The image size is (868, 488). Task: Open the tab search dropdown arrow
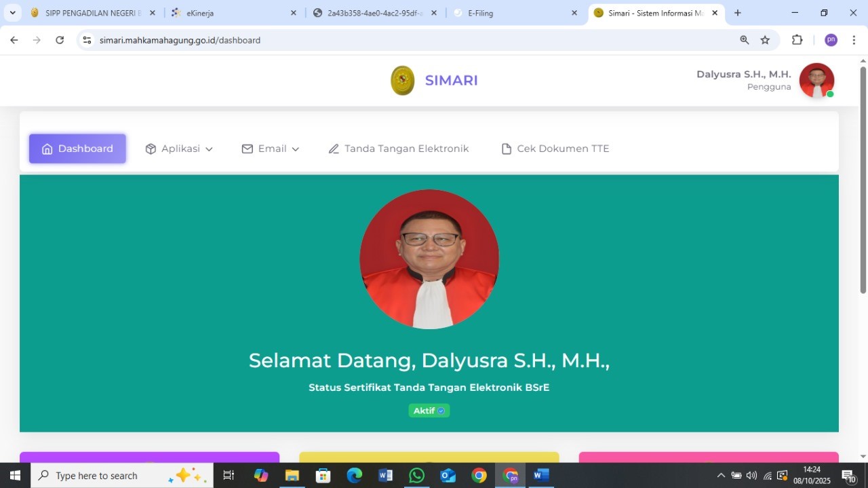click(x=12, y=13)
